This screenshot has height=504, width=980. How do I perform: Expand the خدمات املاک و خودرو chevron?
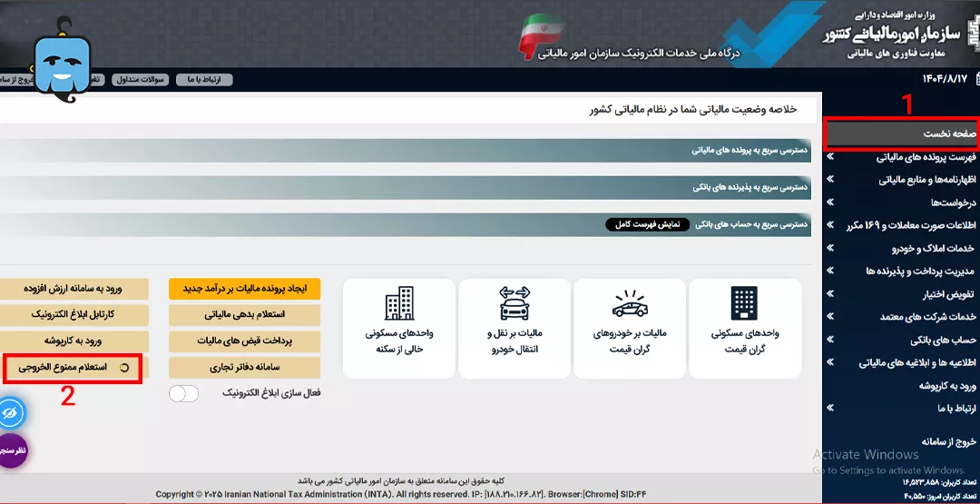click(x=830, y=248)
